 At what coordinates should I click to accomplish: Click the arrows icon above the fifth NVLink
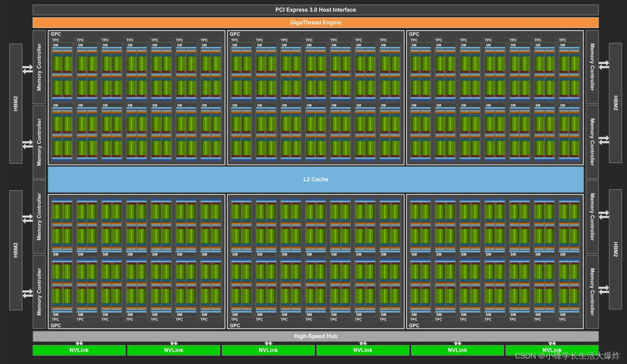tap(458, 343)
